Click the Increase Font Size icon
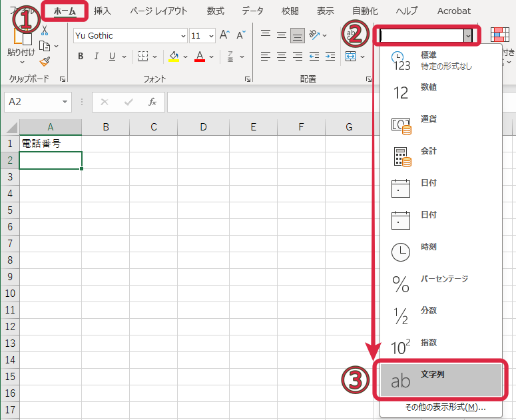 225,35
